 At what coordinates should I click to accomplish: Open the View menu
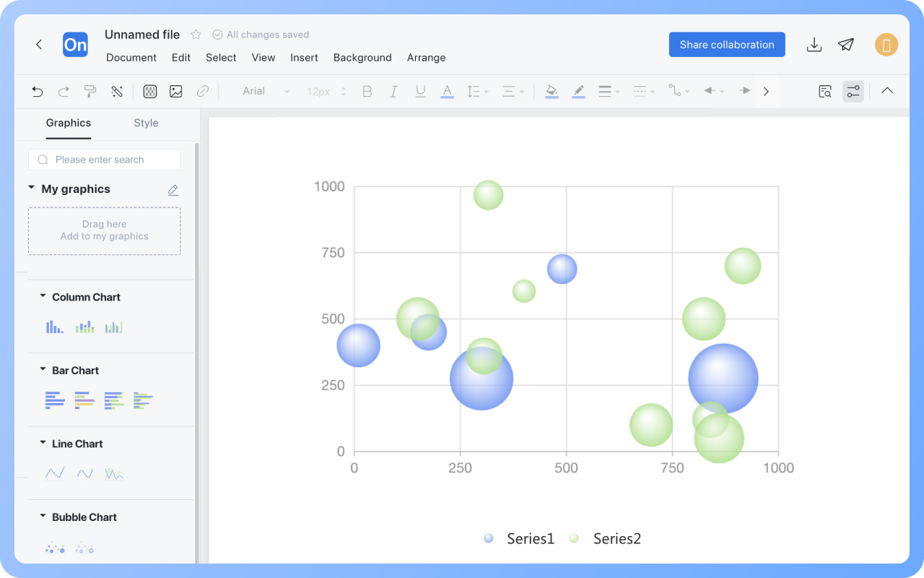pos(263,58)
